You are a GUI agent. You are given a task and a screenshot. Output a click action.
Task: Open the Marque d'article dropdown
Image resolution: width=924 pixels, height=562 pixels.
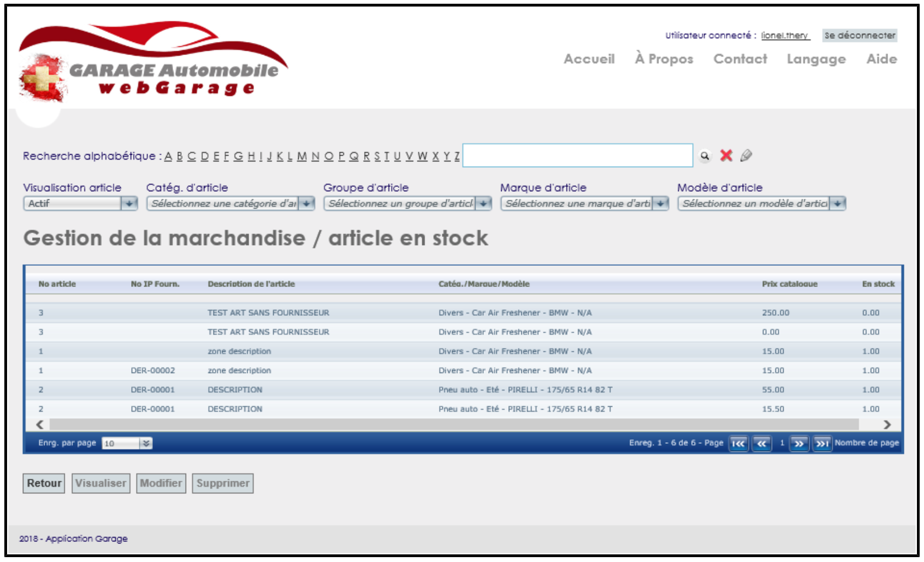(x=661, y=204)
